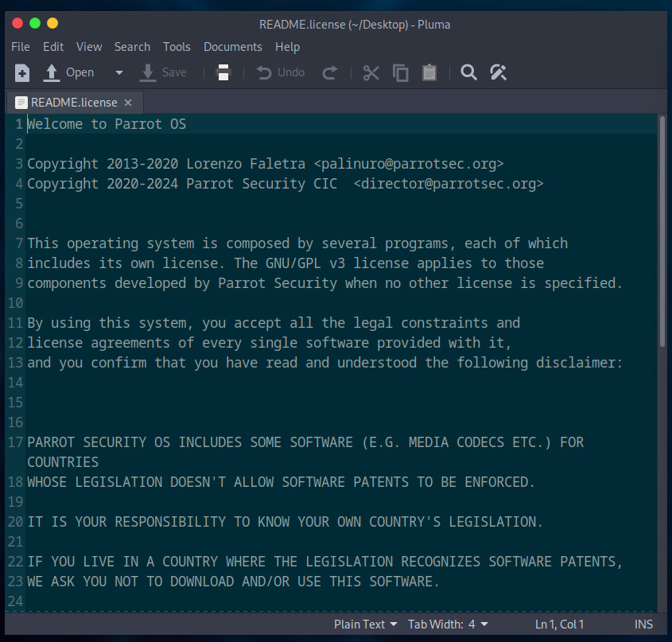Paste using the clipboard icon
Viewport: 672px width, 642px height.
coord(429,72)
